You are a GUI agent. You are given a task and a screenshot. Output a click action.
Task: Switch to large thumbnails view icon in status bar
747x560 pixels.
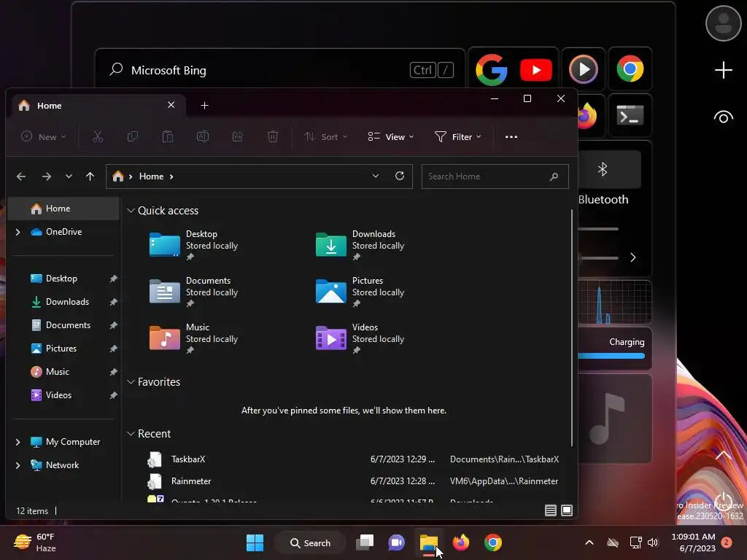(x=567, y=510)
